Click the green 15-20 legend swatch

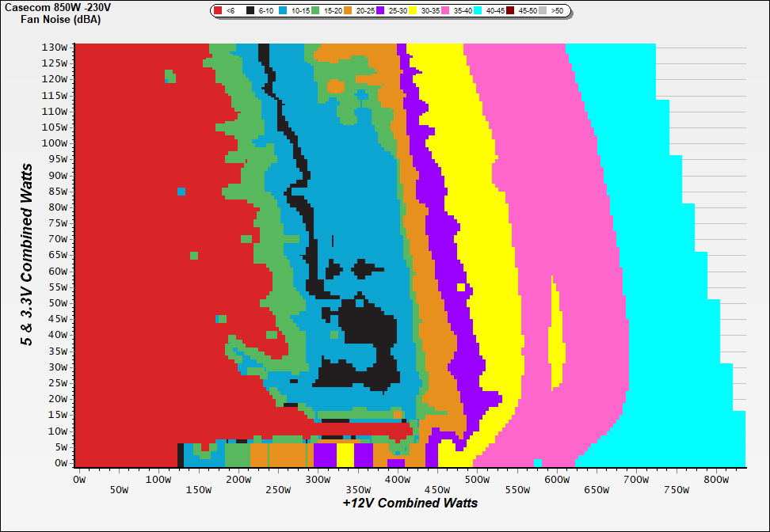pos(315,11)
